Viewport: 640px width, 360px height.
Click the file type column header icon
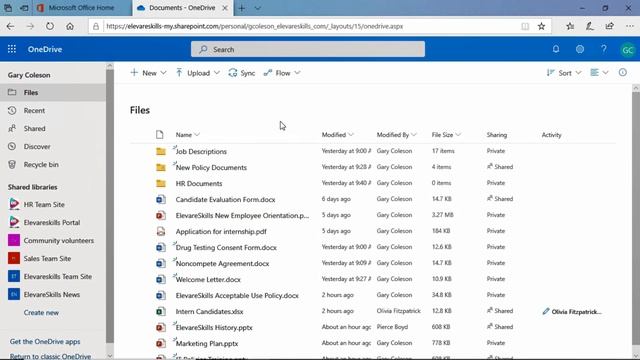(x=160, y=134)
